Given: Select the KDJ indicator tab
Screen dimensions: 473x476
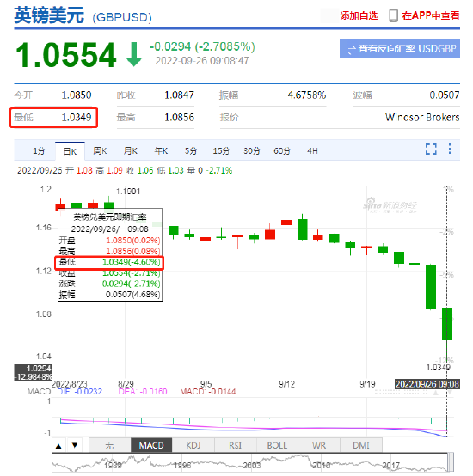Looking at the screenshot, I should 193,445.
